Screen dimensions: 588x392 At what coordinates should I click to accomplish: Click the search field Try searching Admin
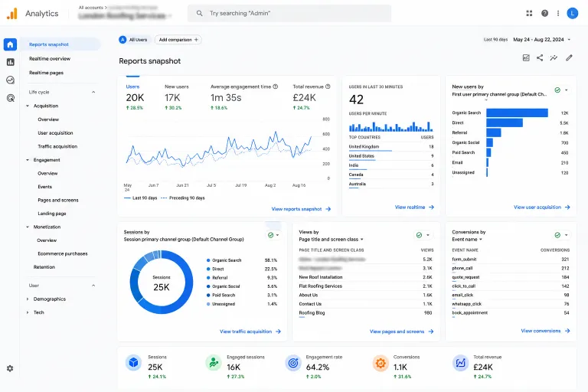tap(289, 14)
